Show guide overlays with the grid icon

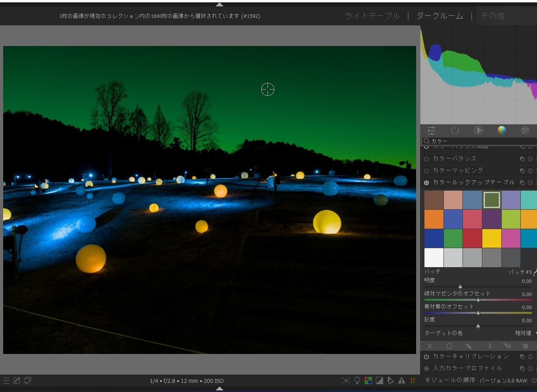[413, 380]
